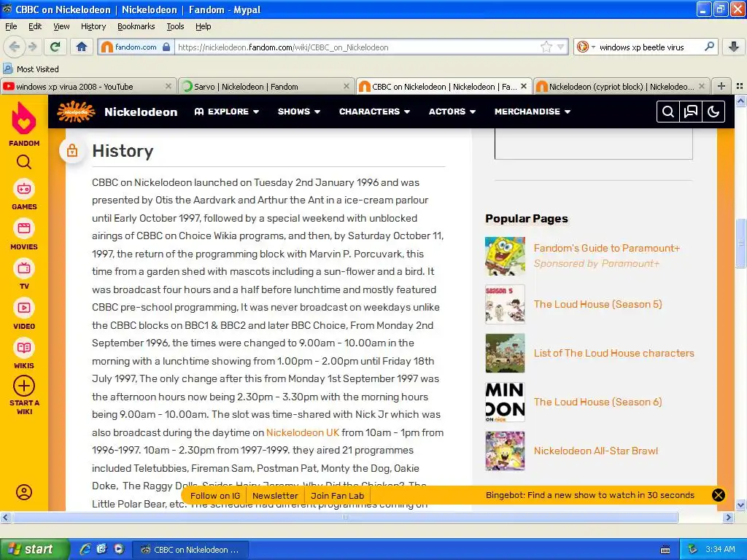
Task: Open the wiki search magnifier in the header
Action: (x=668, y=112)
